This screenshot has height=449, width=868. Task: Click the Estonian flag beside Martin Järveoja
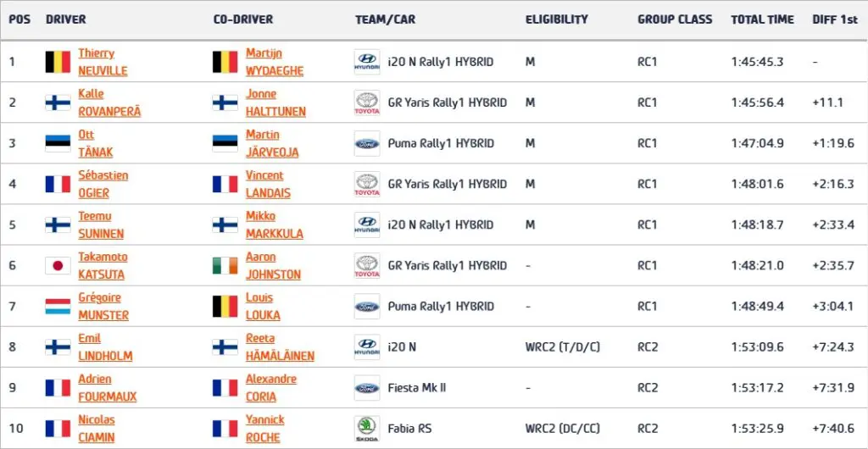225,144
